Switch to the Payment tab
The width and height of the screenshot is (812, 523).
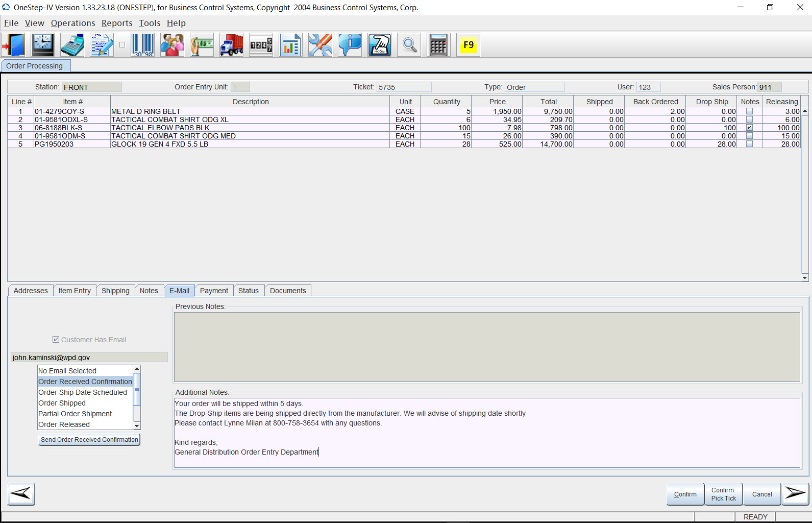tap(214, 291)
